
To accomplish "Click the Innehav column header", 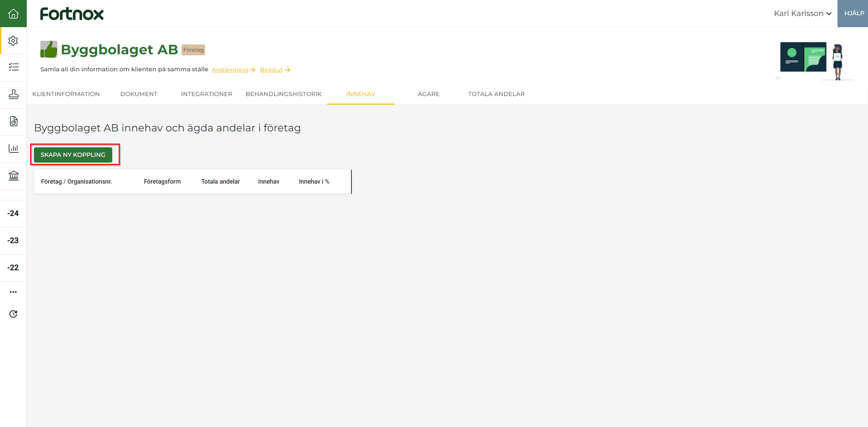I will pyautogui.click(x=269, y=182).
